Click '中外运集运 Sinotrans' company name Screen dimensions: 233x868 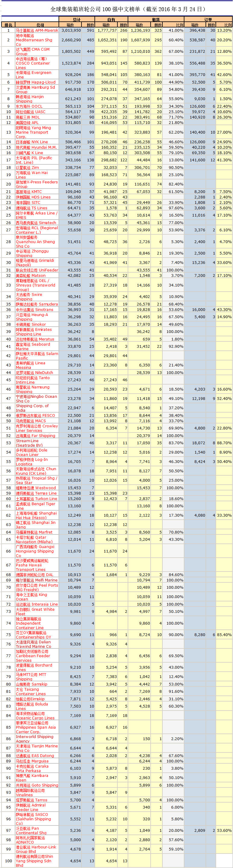[35, 309]
